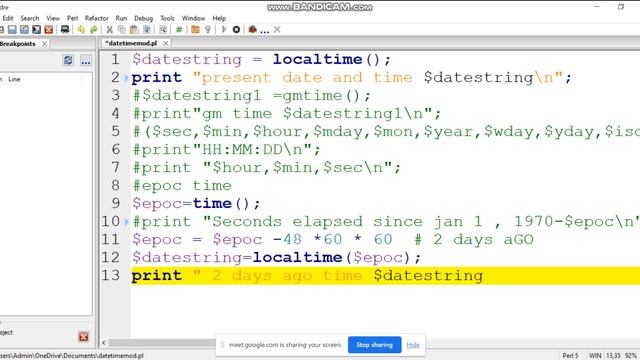The image size is (640, 360).
Task: Open the Window menu
Action: pyautogui.click(x=193, y=18)
